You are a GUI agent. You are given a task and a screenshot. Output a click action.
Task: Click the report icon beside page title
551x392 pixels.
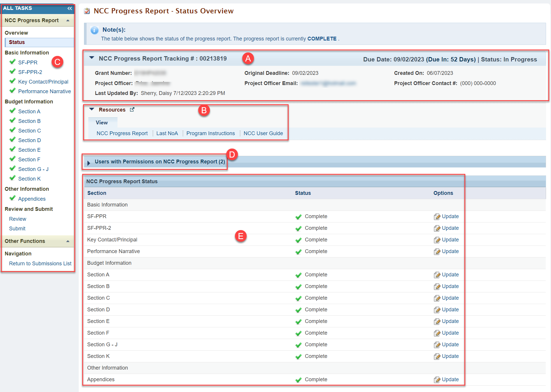(x=87, y=11)
